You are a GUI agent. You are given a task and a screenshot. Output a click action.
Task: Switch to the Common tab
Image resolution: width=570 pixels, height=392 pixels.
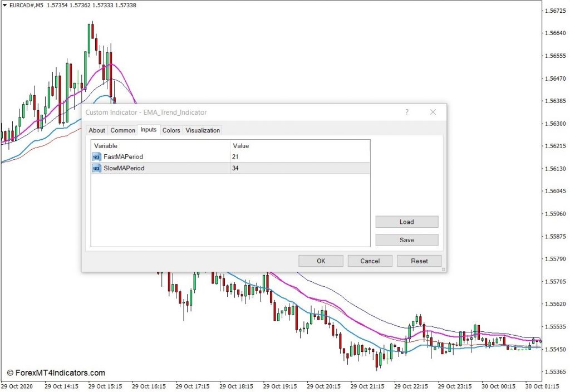point(122,130)
